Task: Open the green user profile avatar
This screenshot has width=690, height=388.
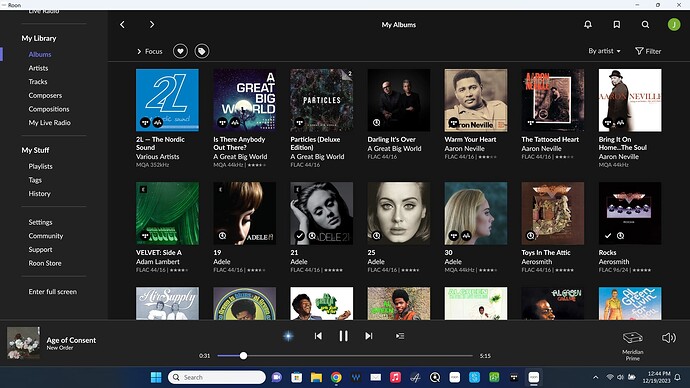Action: point(674,25)
